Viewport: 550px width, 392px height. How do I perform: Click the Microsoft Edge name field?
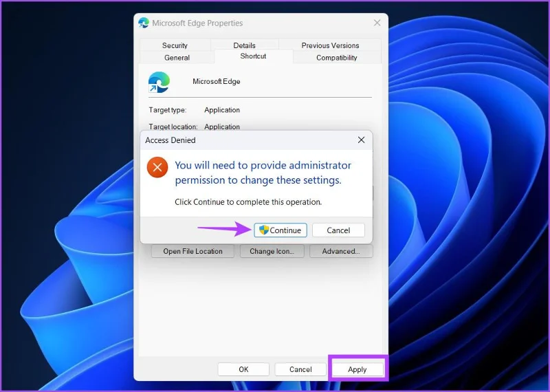[x=216, y=81]
